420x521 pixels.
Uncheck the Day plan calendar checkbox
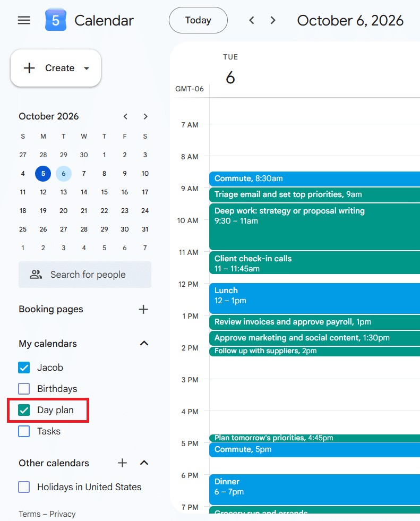(24, 410)
